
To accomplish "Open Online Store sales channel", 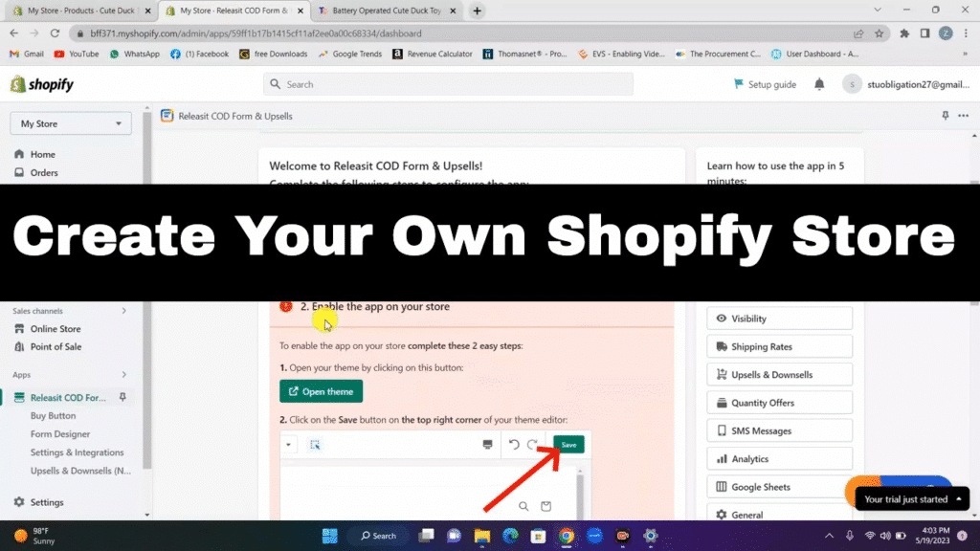I will pos(56,329).
